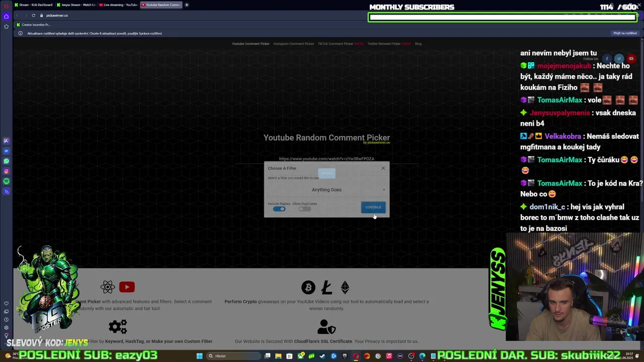Screen dimensions: 644x362
Task: Open Xbox app from the taskbar
Action: [x=301, y=356]
